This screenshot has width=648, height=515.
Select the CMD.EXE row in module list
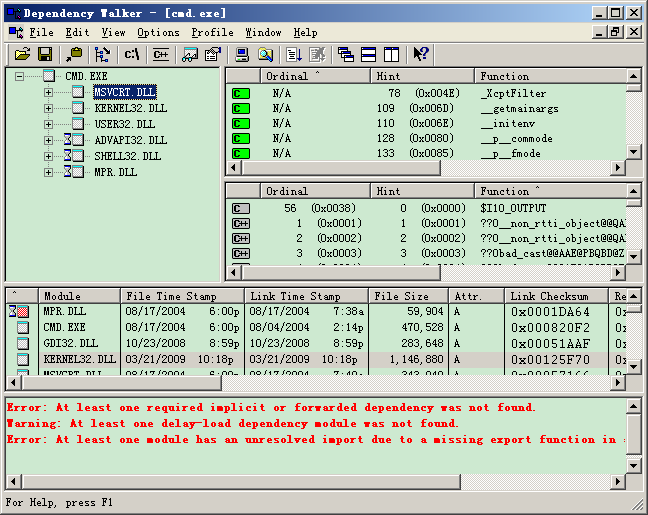316,327
